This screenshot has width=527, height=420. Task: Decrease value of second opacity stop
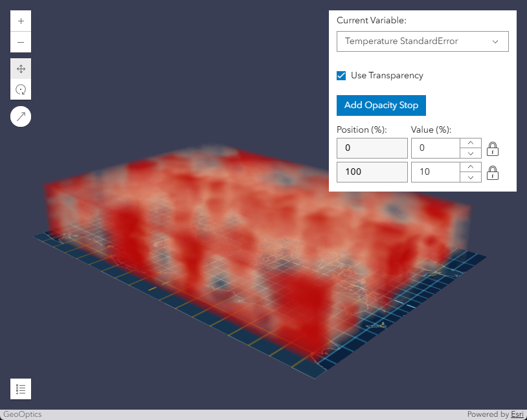coord(471,177)
